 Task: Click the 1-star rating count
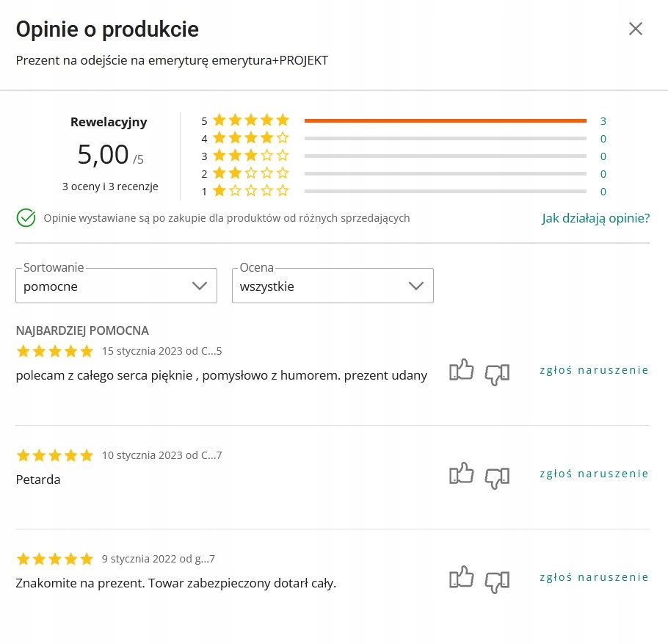click(603, 192)
